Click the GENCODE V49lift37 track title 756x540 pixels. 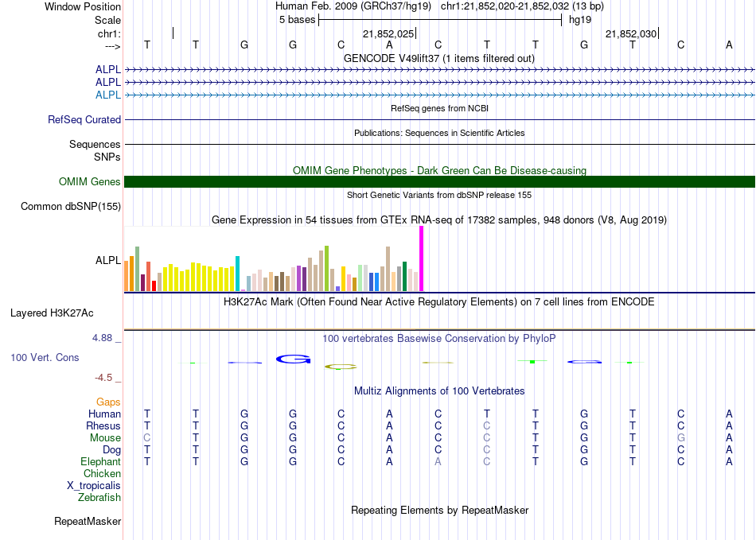[438, 58]
